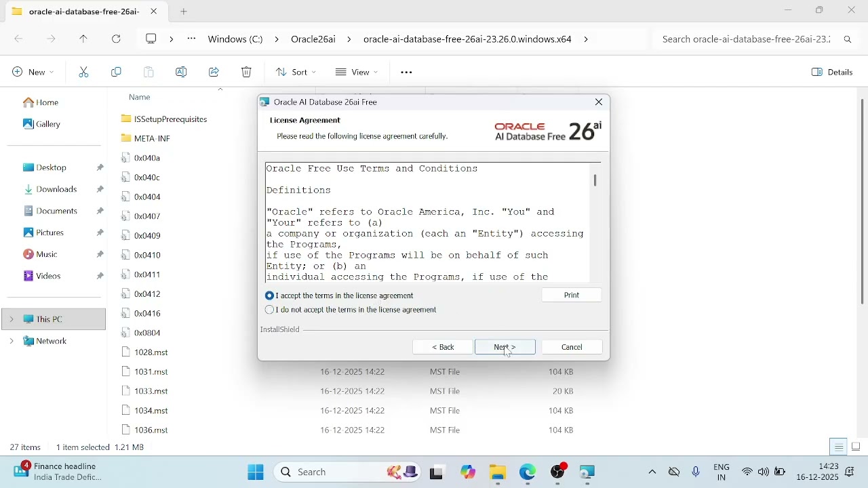Click the Name column header

[x=140, y=98]
